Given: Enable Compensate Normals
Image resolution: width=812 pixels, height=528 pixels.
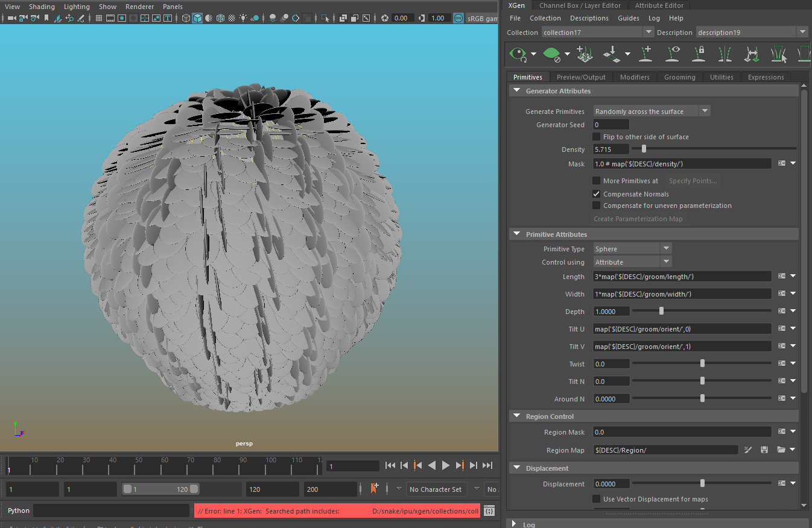Looking at the screenshot, I should 597,193.
